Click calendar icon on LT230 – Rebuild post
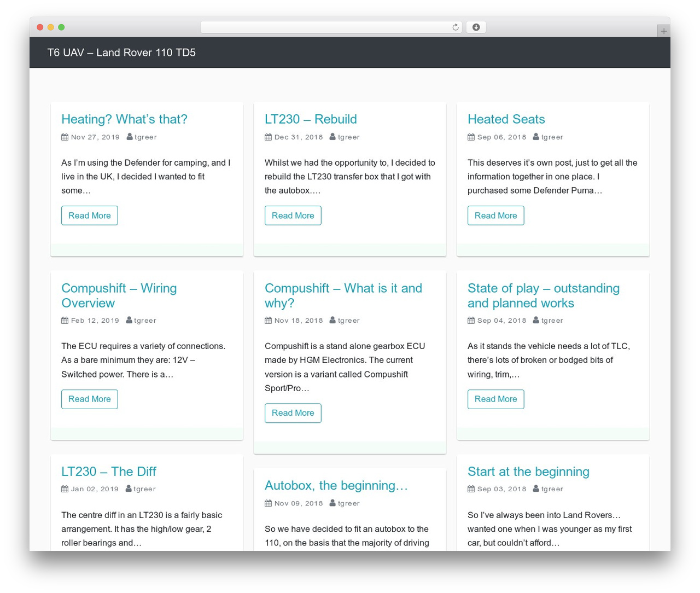 (268, 137)
